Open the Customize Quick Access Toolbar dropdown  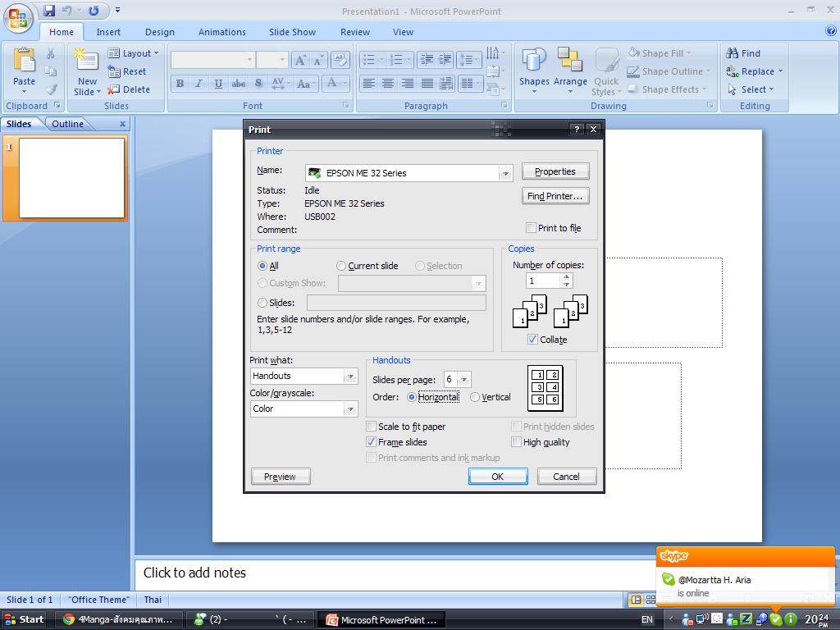pos(118,10)
